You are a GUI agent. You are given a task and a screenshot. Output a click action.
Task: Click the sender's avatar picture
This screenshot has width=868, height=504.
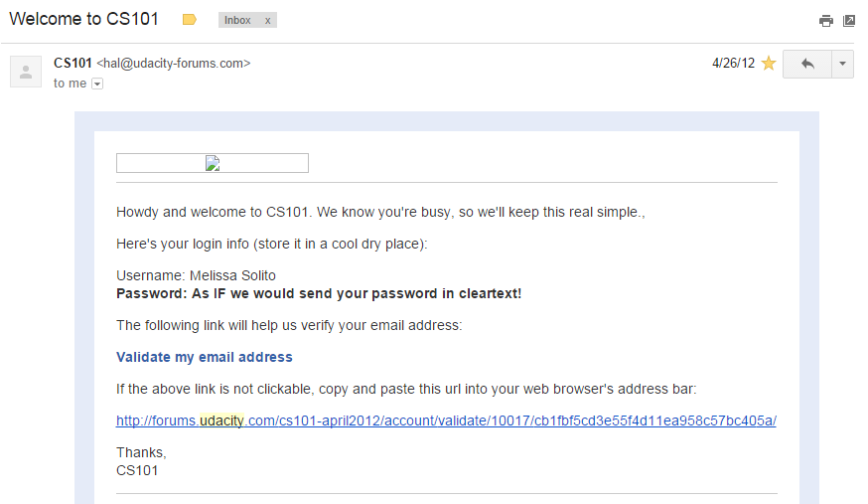[26, 72]
